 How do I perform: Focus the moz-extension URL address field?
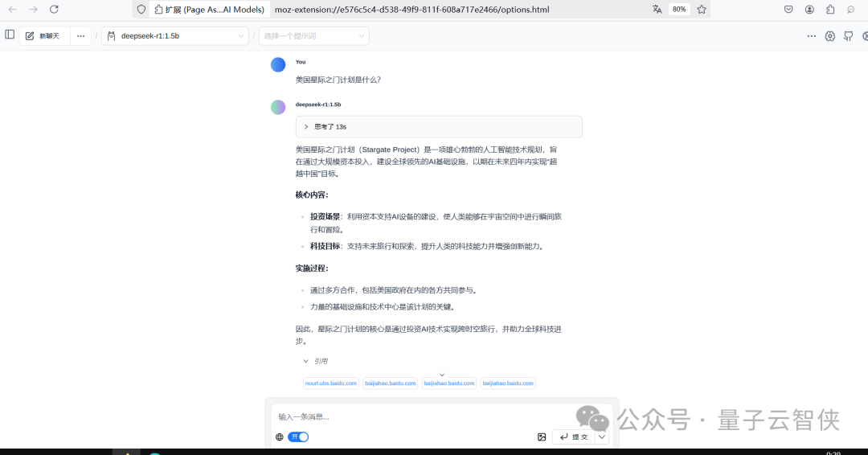[x=411, y=10]
